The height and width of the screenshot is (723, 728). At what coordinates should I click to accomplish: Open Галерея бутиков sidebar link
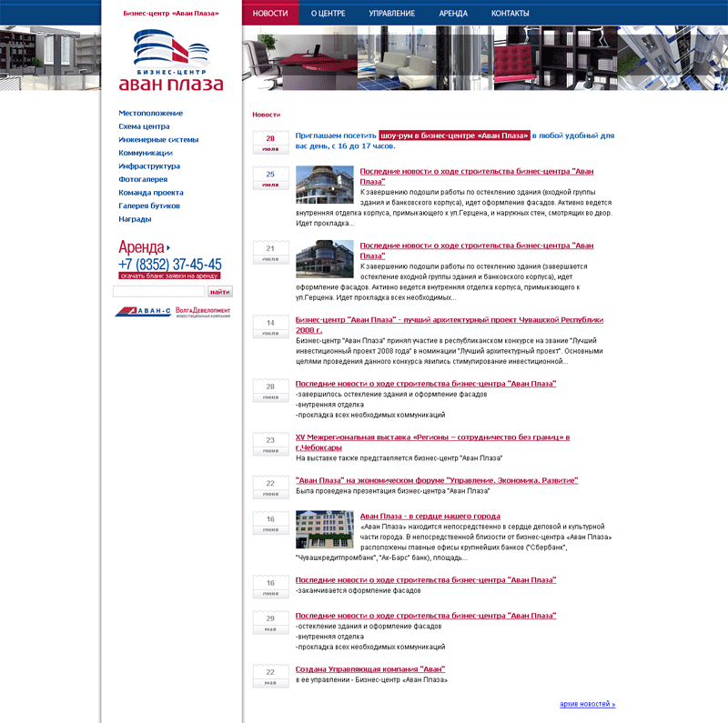[149, 206]
